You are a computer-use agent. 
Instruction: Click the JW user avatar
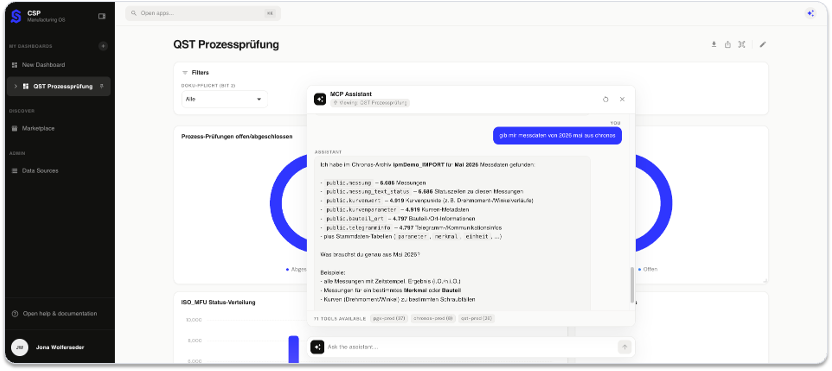(20, 348)
